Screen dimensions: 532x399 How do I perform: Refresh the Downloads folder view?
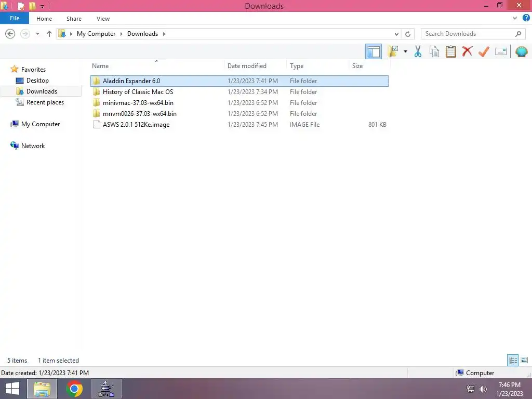(408, 34)
